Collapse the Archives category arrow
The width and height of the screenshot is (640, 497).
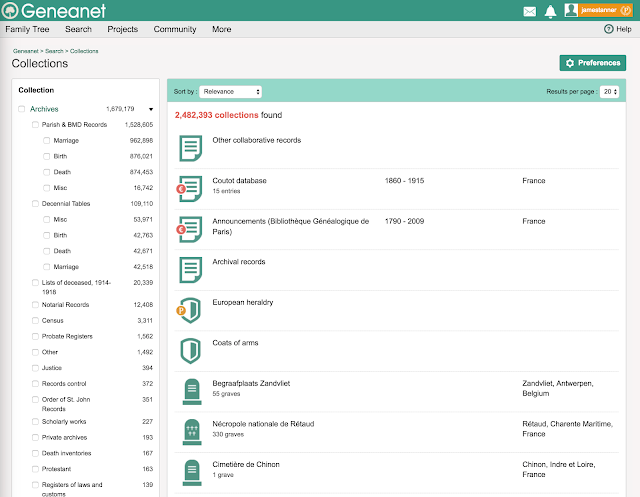point(151,109)
